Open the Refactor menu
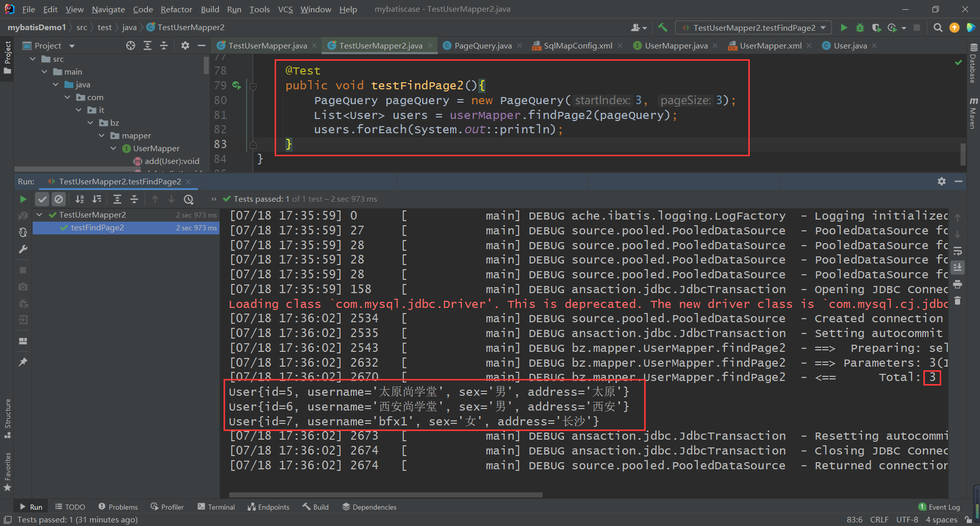The image size is (980, 526). [x=176, y=9]
